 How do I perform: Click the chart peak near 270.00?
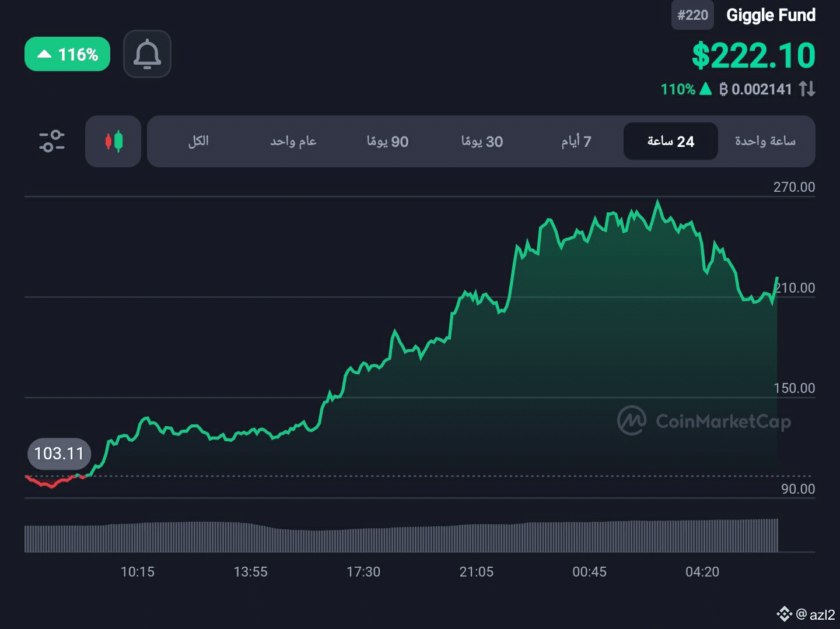coord(658,202)
